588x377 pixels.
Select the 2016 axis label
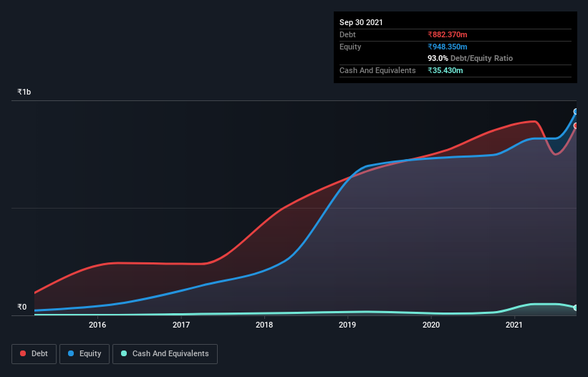click(97, 325)
